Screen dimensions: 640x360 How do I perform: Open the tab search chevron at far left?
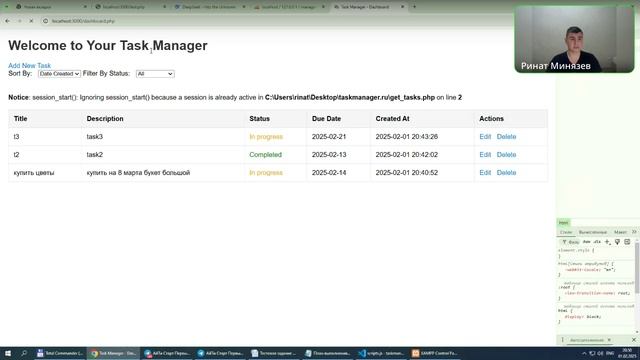coord(6,7)
